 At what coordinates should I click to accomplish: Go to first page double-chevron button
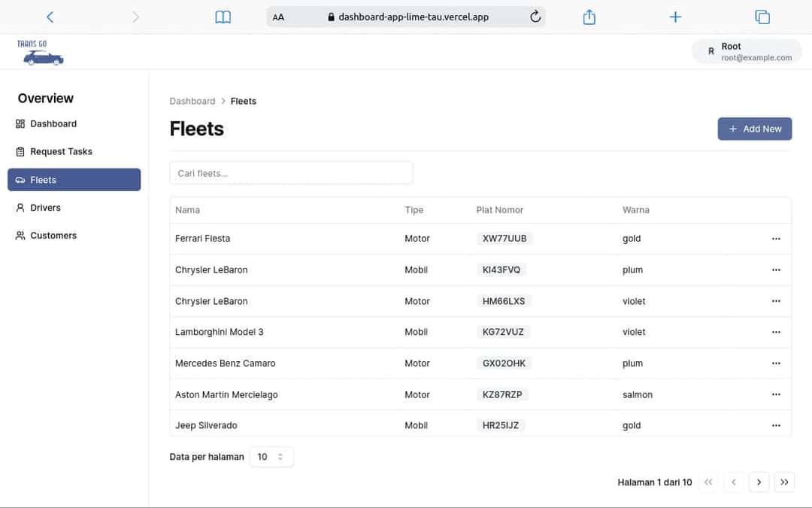tap(708, 482)
